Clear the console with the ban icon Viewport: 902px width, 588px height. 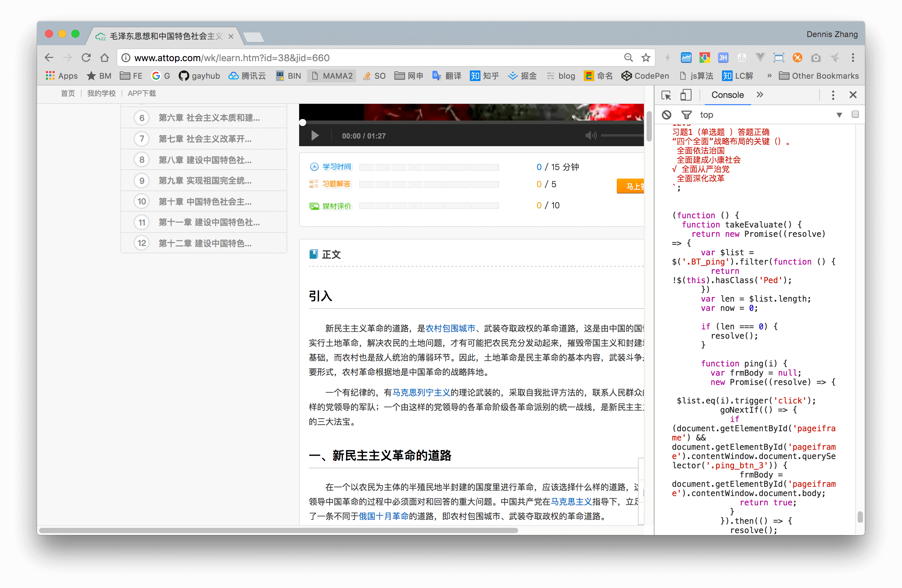point(666,115)
